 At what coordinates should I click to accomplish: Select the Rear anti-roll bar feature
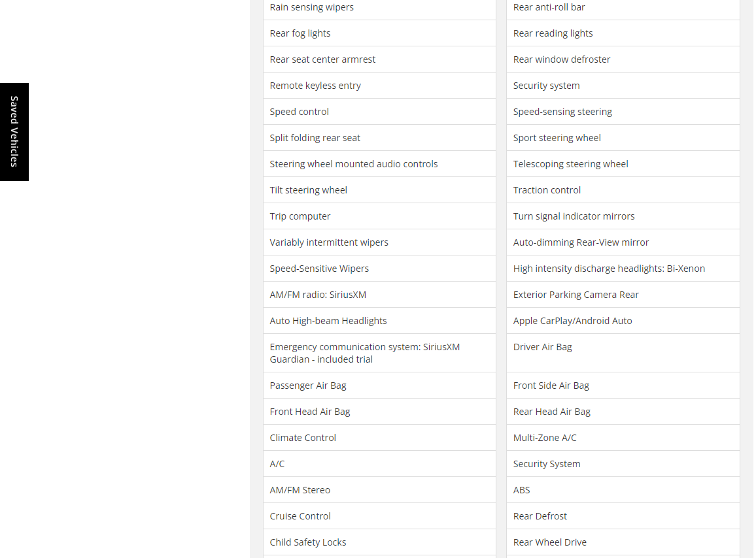(x=549, y=7)
